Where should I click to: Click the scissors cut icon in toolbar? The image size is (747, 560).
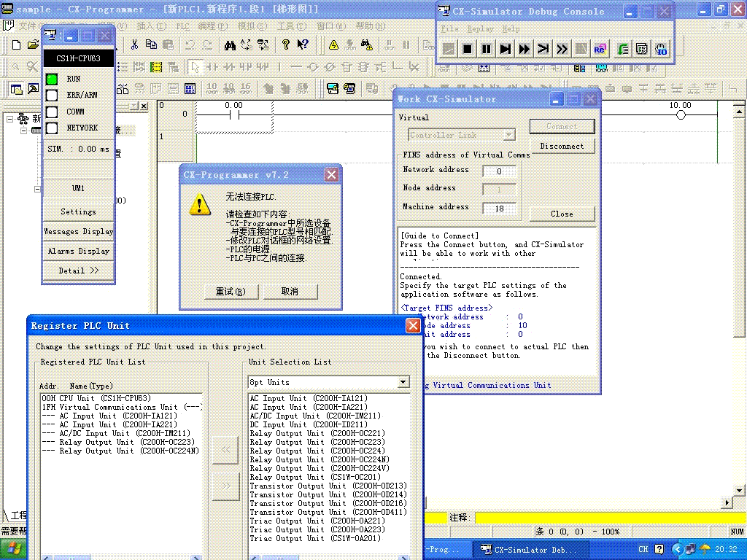pyautogui.click(x=134, y=44)
